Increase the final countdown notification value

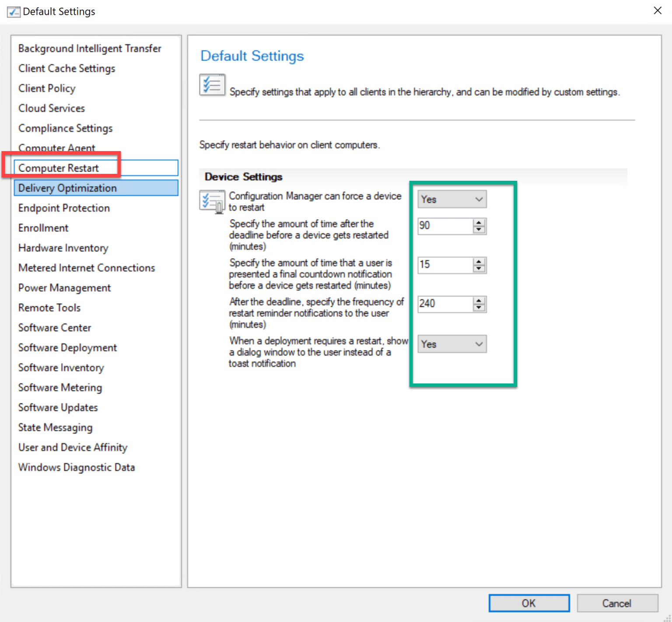pyautogui.click(x=479, y=262)
